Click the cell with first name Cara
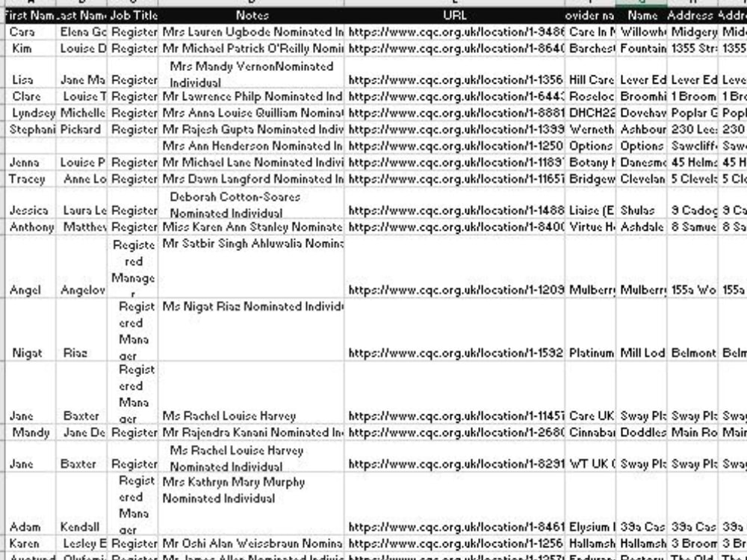Viewport: 747px width, 560px height. click(x=31, y=32)
